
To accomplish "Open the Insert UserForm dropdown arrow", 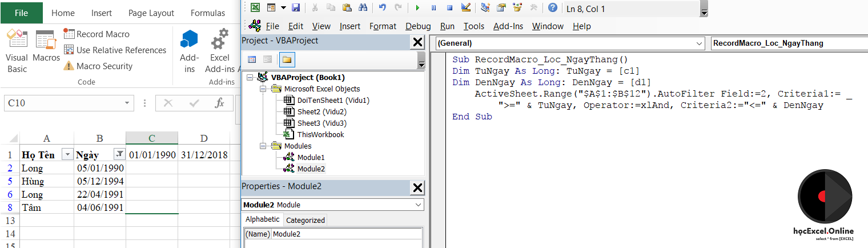I will coord(283,7).
